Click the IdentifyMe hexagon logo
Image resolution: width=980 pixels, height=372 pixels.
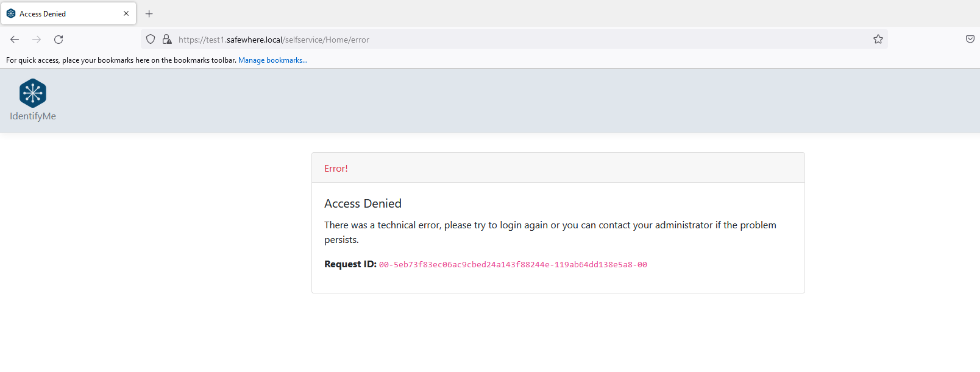pos(33,93)
